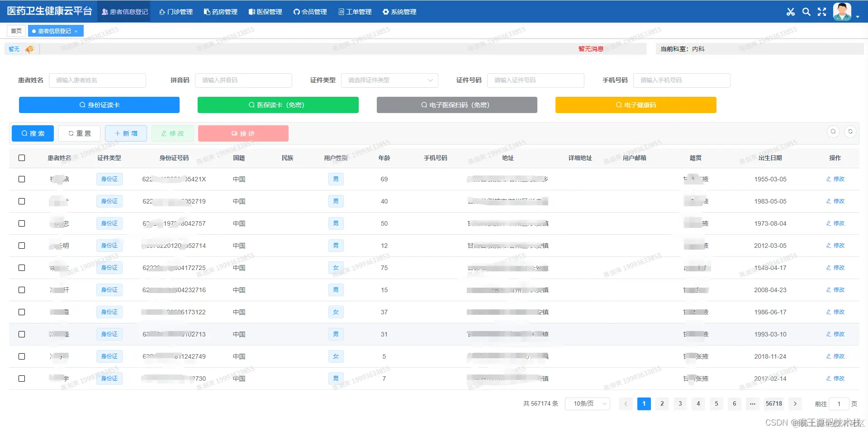
Task: Edit the record born 2012-03-05
Action: [x=835, y=246]
